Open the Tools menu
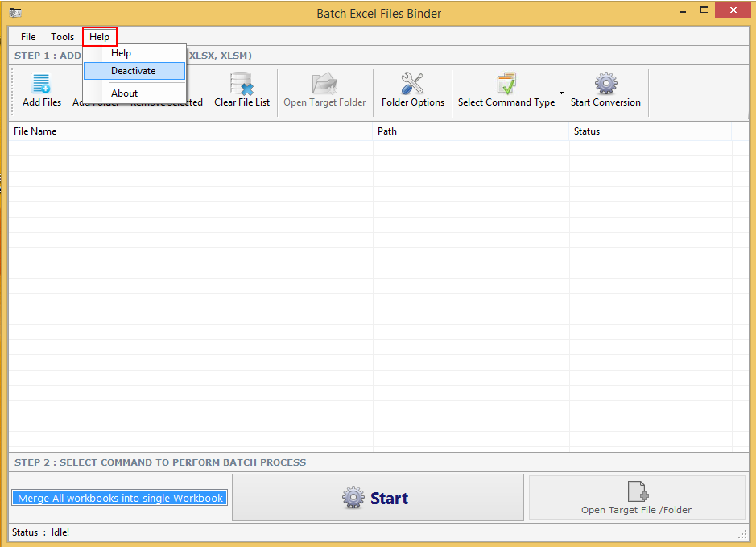Screen dimensions: 756x547 point(62,37)
